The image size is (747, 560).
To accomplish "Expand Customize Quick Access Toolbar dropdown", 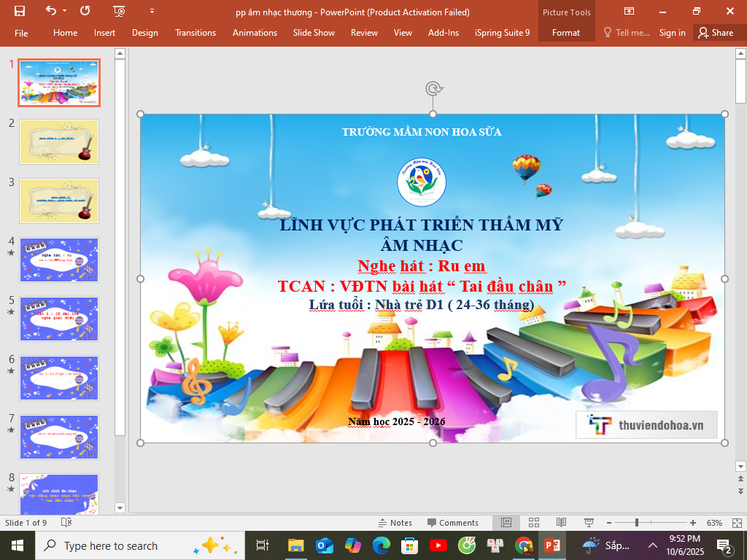I will coord(152,11).
